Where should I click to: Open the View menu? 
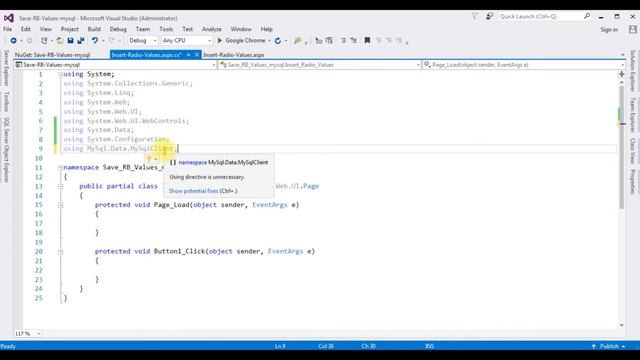pos(45,29)
